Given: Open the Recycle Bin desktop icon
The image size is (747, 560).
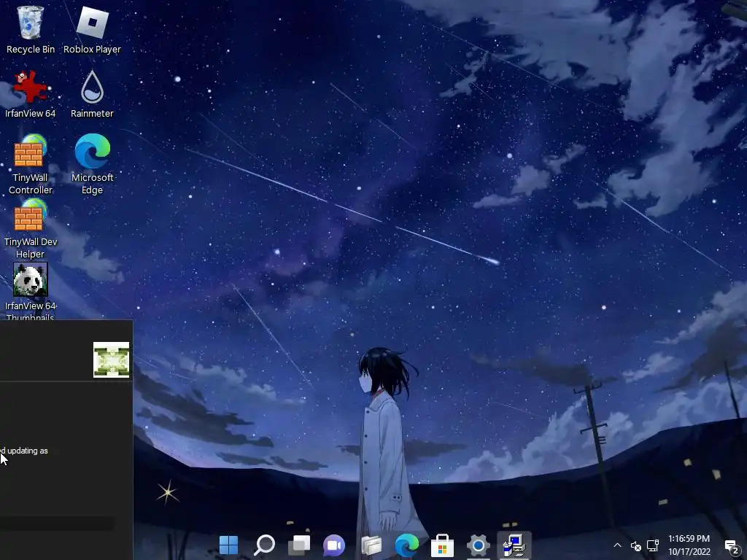Looking at the screenshot, I should click(31, 29).
